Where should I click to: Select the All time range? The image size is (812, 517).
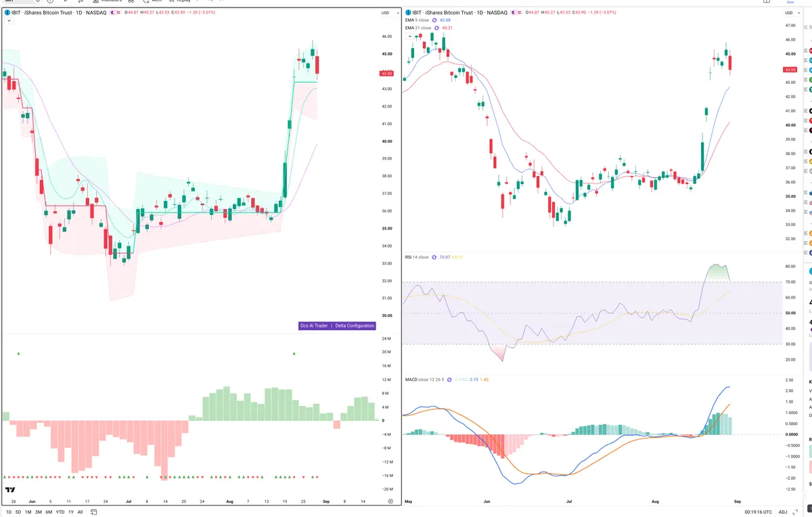tap(80, 512)
